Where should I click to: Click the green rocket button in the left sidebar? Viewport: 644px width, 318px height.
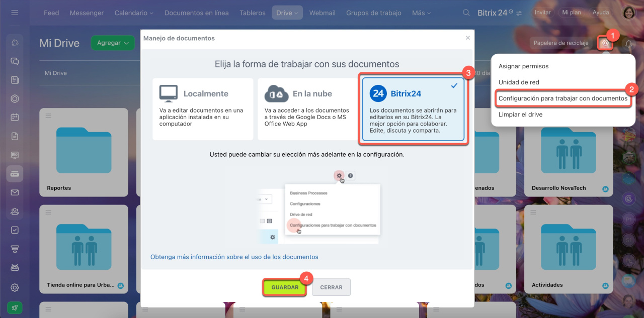[15, 307]
